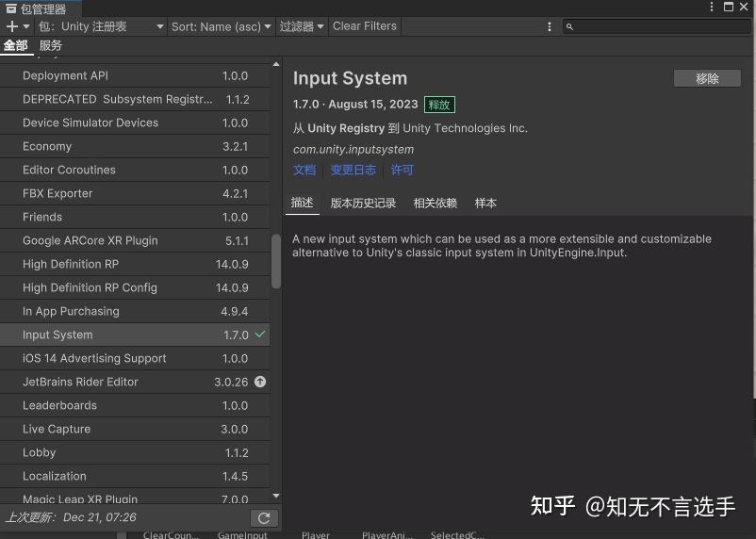Open the Sort: Name (asc) dropdown
This screenshot has width=756, height=539.
pos(221,26)
